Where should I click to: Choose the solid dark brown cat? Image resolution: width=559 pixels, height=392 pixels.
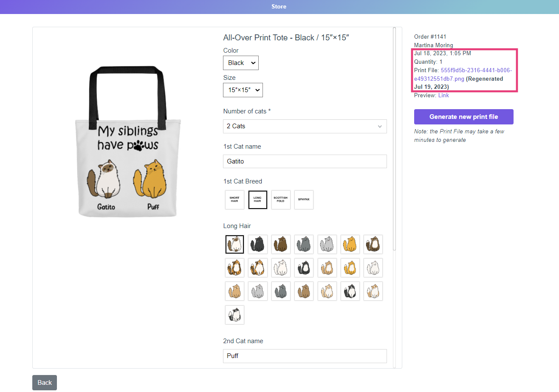click(281, 244)
